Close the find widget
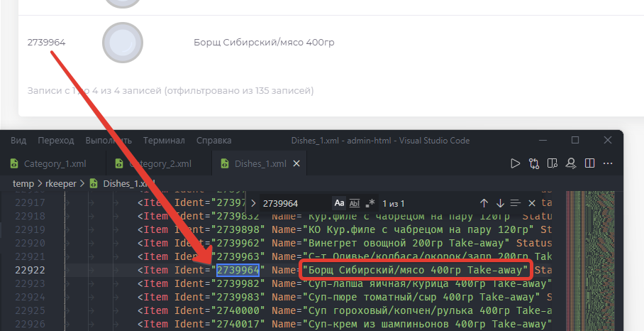 click(532, 204)
